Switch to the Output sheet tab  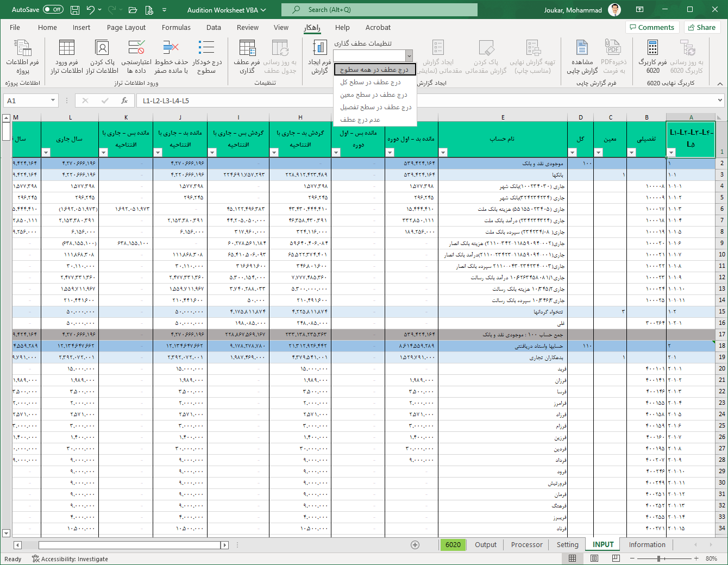(x=486, y=545)
